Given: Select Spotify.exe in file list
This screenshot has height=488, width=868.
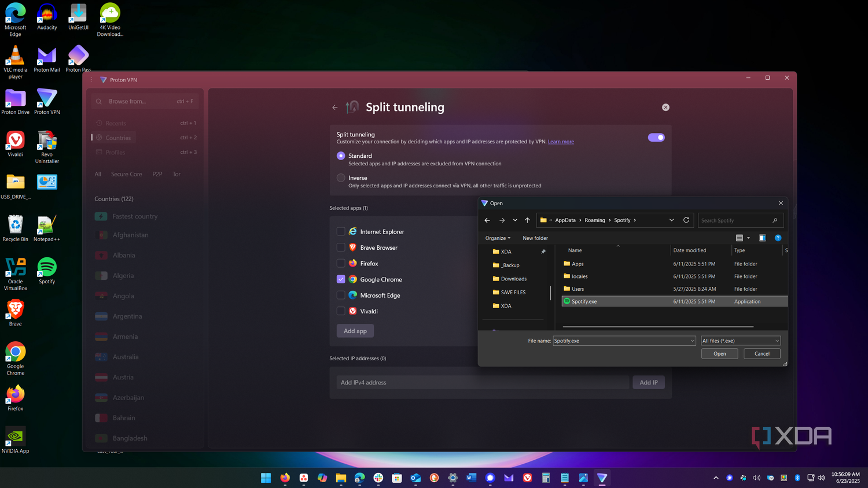Looking at the screenshot, I should tap(675, 301).
